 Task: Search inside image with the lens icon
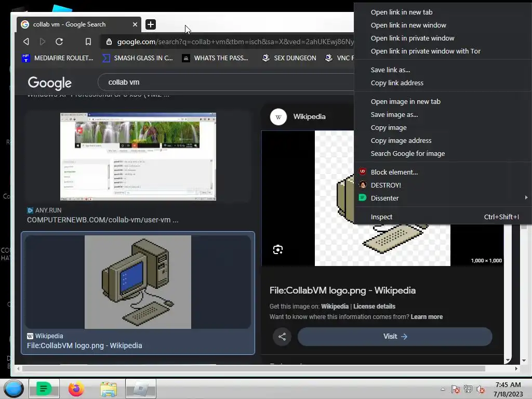pyautogui.click(x=278, y=250)
